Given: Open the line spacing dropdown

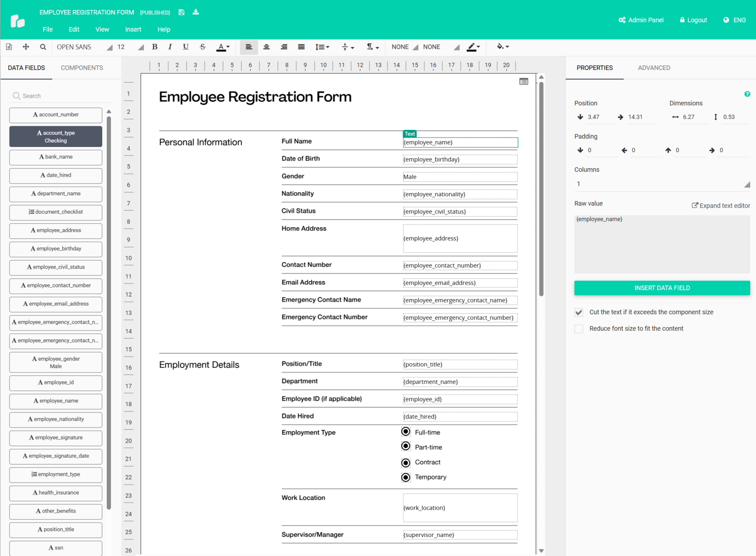Looking at the screenshot, I should (x=322, y=47).
